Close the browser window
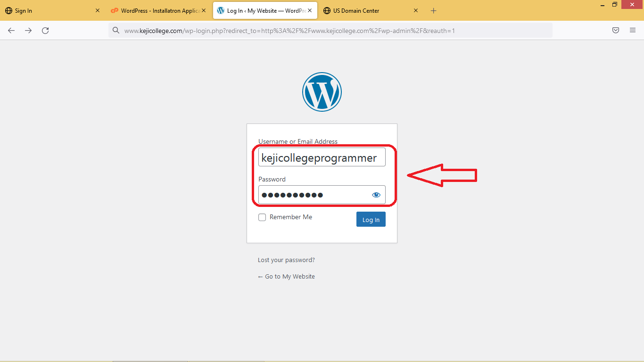 pos(633,5)
